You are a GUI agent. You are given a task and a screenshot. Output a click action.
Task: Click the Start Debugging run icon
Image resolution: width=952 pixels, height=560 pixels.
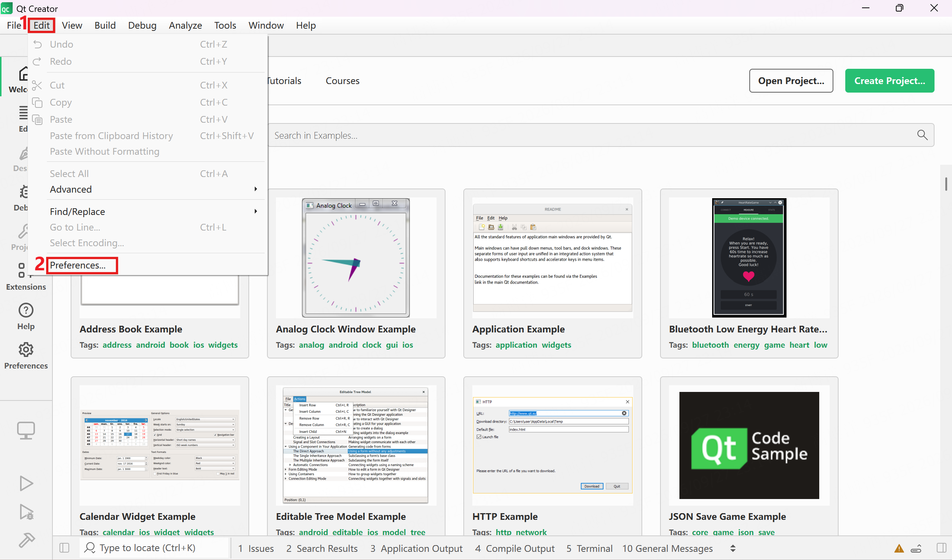(26, 512)
